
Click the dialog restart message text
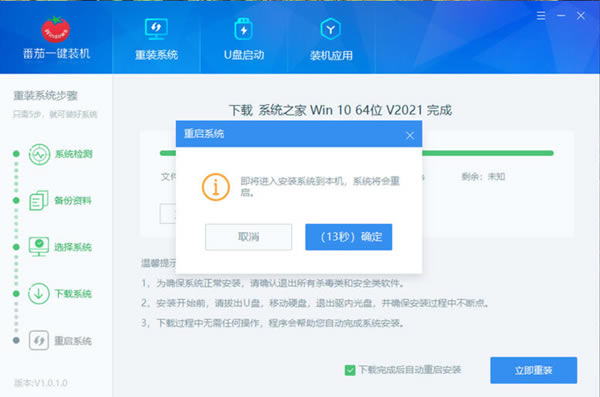tap(320, 186)
